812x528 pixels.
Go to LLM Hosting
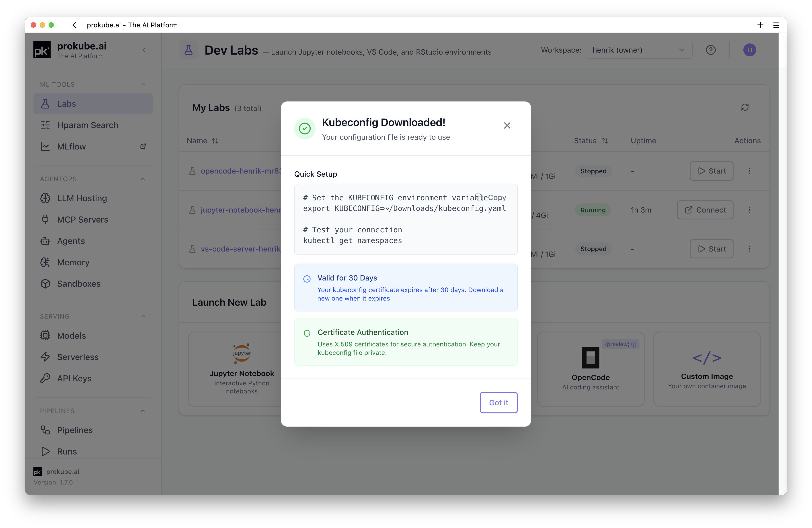pyautogui.click(x=93, y=198)
